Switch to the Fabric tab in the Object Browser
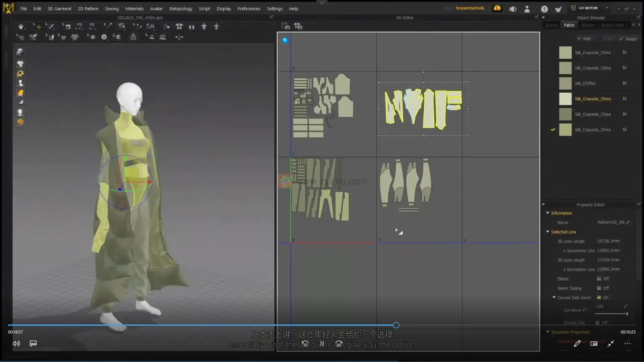 coord(569,25)
